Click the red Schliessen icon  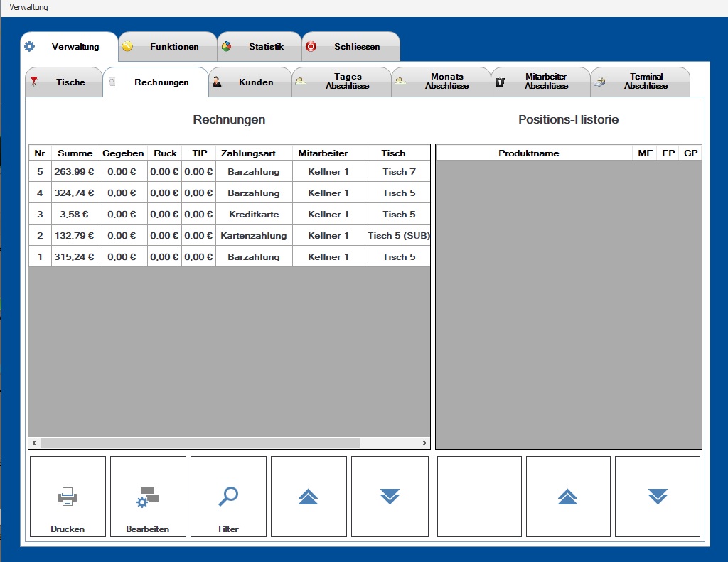(x=311, y=47)
